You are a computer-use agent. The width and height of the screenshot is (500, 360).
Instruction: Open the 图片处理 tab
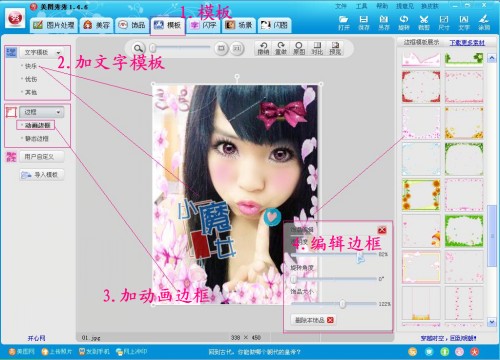[53, 25]
